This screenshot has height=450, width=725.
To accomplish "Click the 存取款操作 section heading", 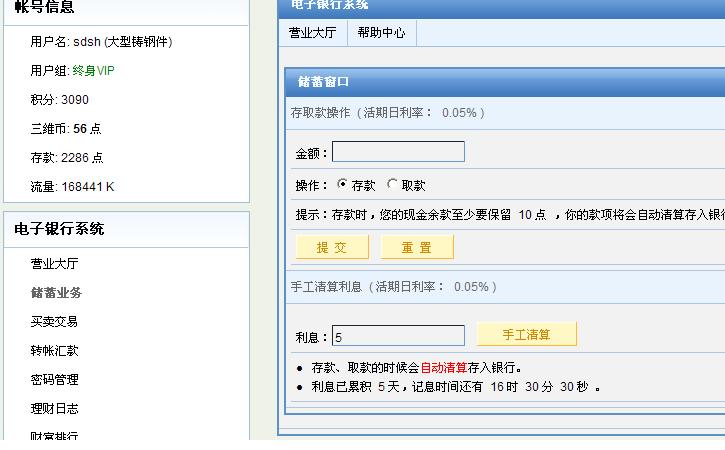I will (x=387, y=113).
